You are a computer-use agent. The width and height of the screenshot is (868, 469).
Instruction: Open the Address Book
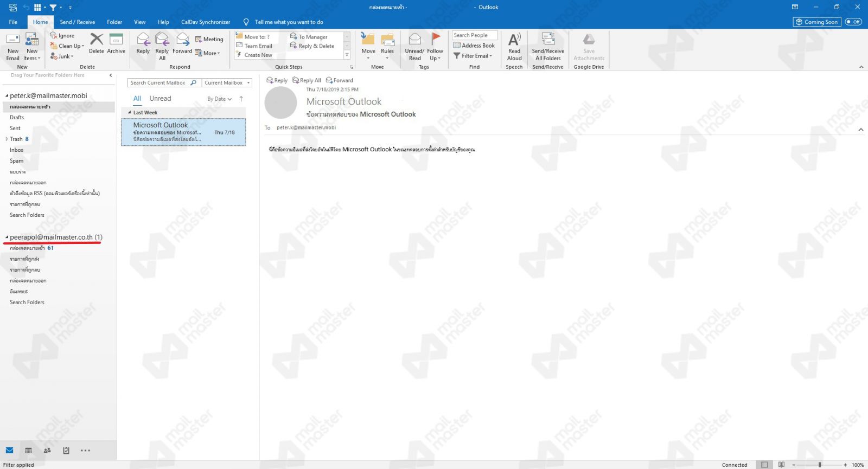point(474,46)
